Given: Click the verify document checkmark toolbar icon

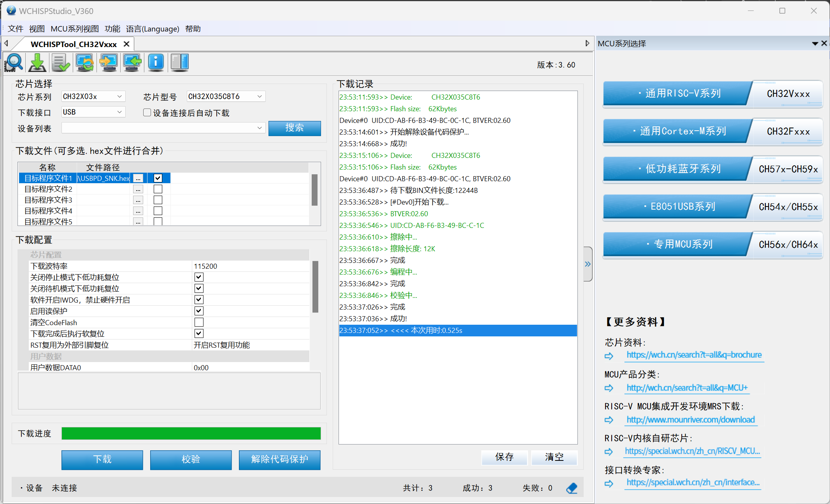Looking at the screenshot, I should (x=61, y=63).
